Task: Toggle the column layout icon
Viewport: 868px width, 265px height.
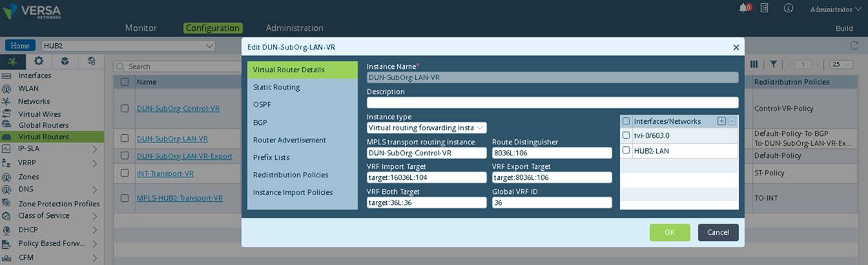Action: (754, 64)
